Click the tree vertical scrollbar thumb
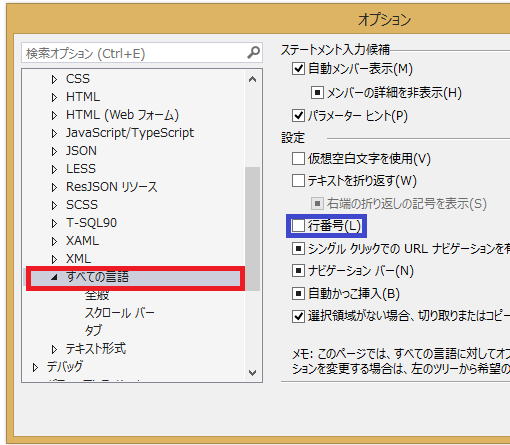This screenshot has width=510, height=445. click(x=252, y=229)
